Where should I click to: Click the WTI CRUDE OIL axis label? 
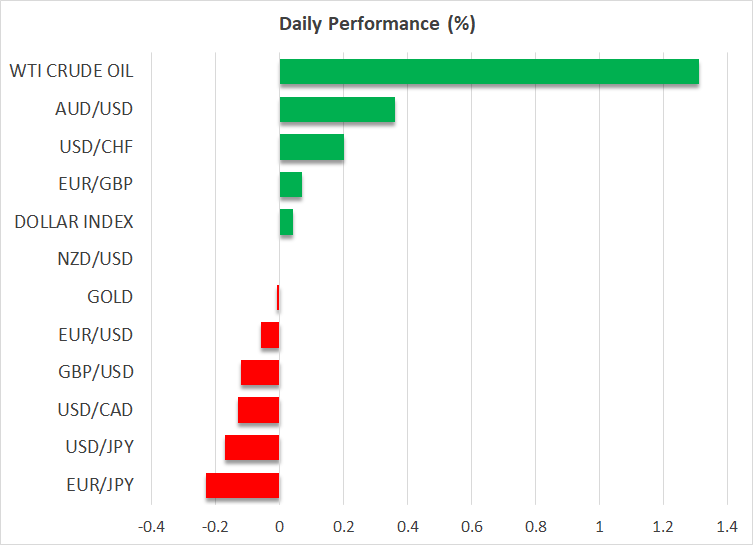pos(71,72)
